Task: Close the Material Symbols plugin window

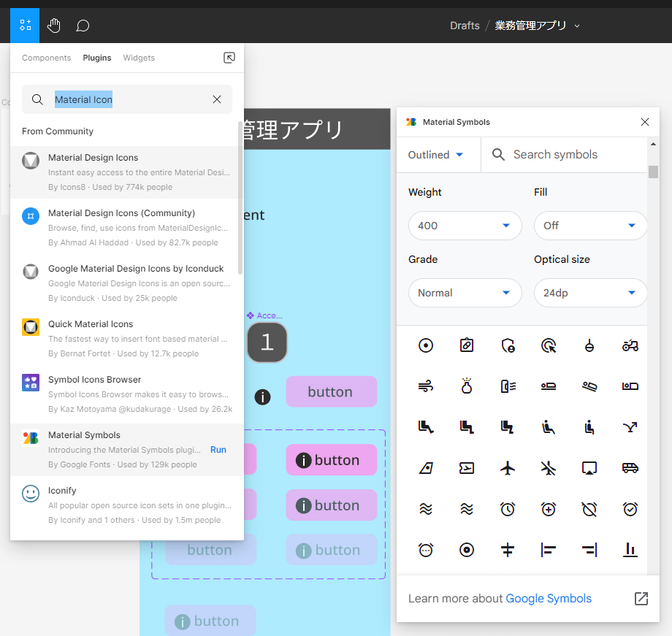Action: tap(644, 122)
